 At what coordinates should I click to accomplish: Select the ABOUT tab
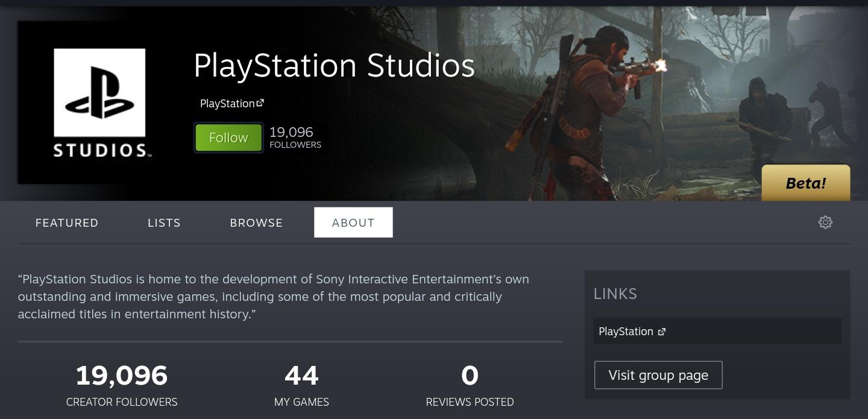pos(353,222)
